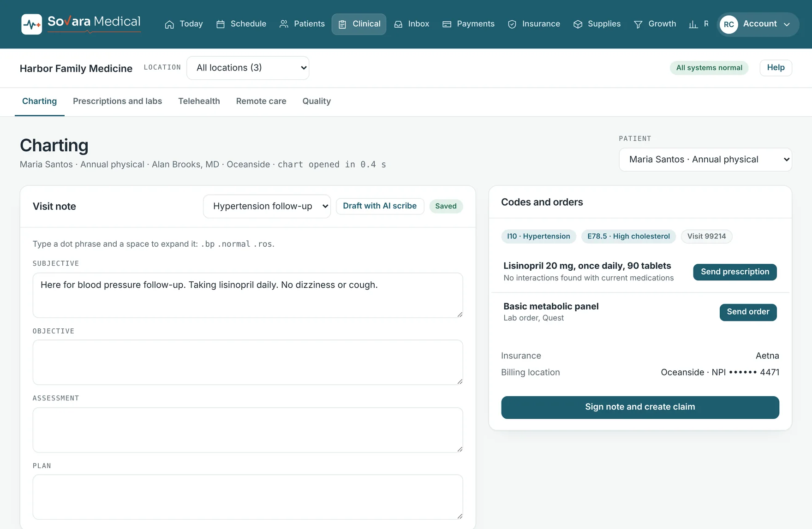
Task: Expand the Account menu chevron
Action: click(x=787, y=24)
